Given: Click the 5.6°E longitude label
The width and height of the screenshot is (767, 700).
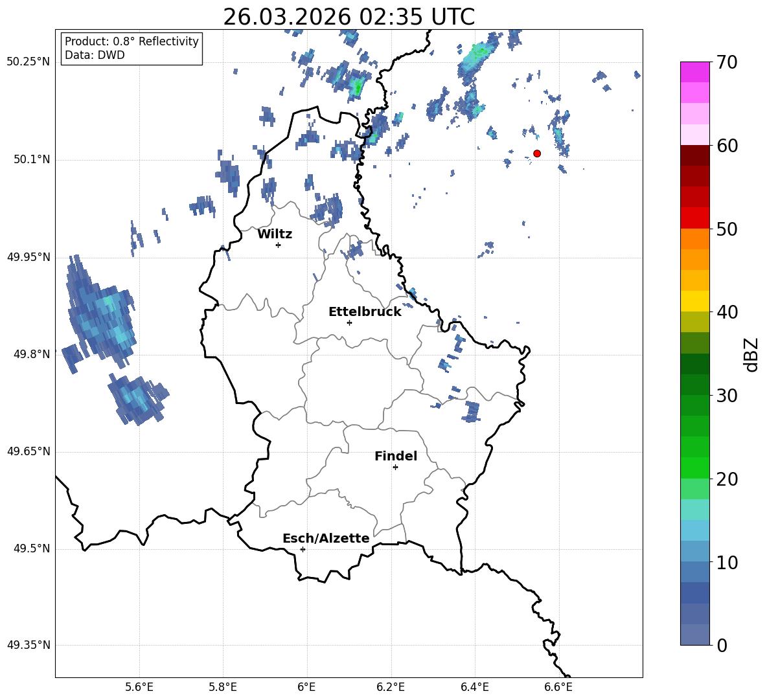Looking at the screenshot, I should click(x=139, y=687).
